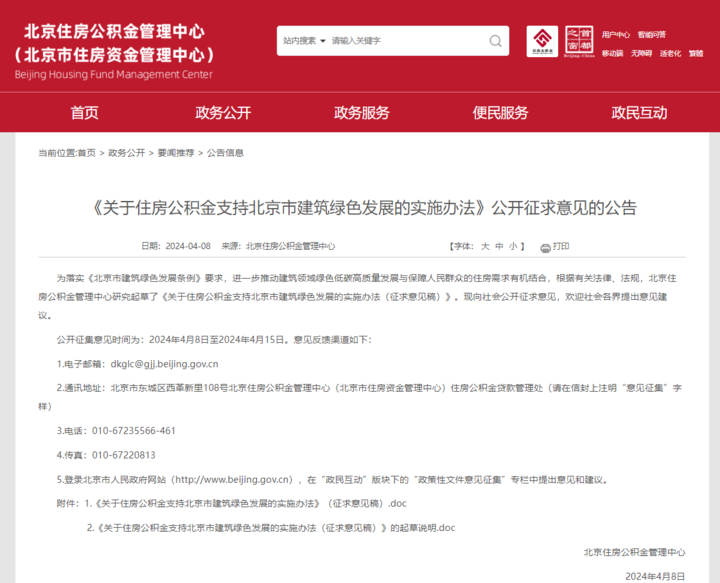Click the search magnifier icon
The height and width of the screenshot is (583, 720).
[x=495, y=41]
